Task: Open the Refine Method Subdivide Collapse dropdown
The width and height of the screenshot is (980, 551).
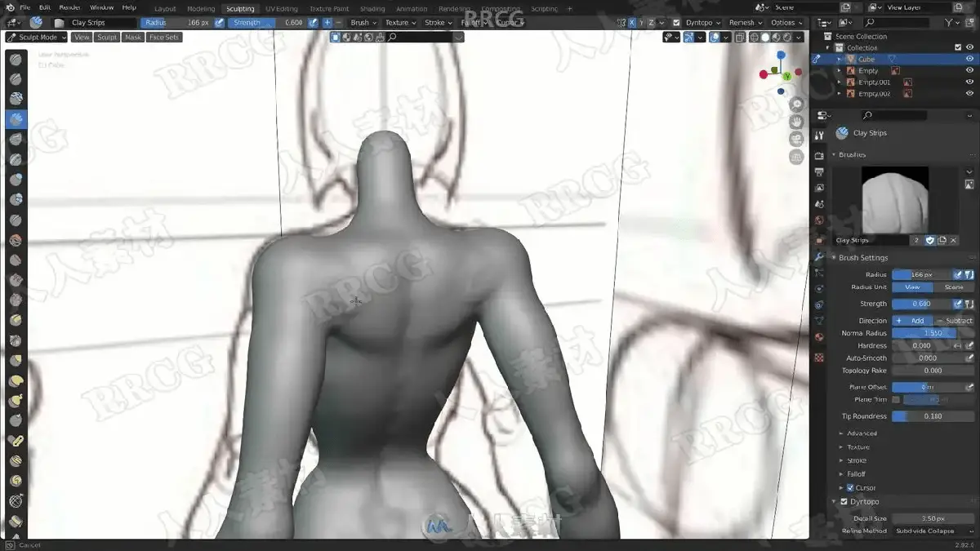Action: click(x=933, y=531)
